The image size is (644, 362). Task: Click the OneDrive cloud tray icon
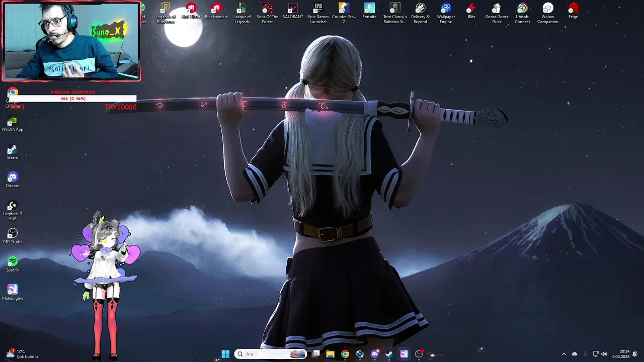click(x=575, y=354)
